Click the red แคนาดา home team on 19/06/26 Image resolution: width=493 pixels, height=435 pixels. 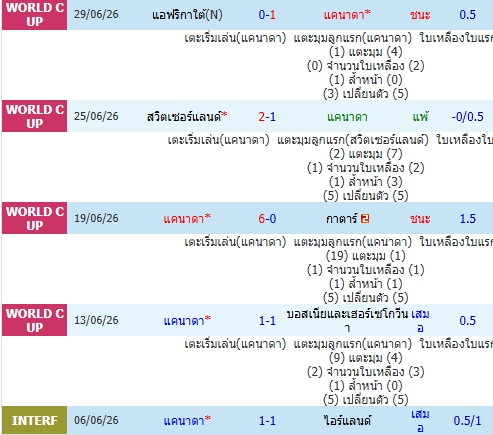click(x=184, y=219)
